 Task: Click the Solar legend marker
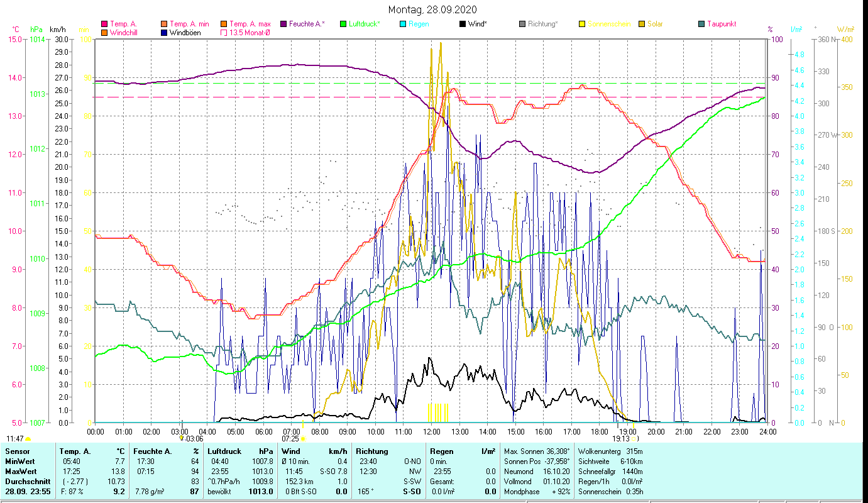(642, 24)
